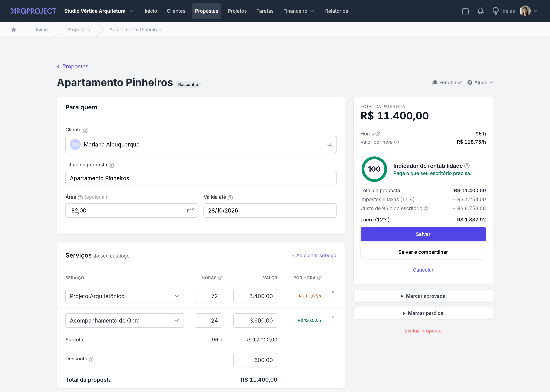The image size is (550, 392).
Task: Open the Projeto Arquitetônico service dropdown
Action: [124, 296]
